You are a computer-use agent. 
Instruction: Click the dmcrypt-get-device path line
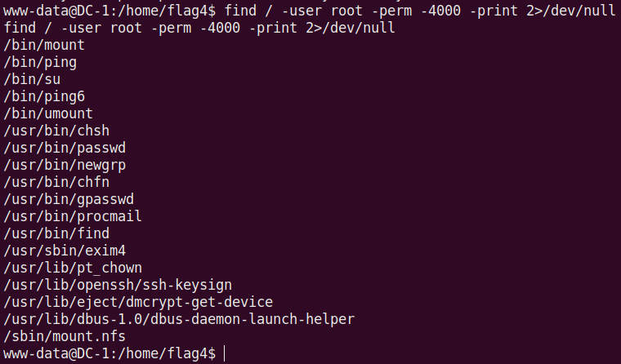coord(138,303)
